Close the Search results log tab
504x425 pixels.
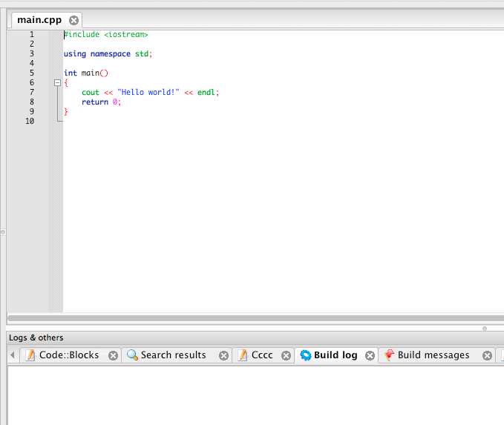pyautogui.click(x=223, y=356)
